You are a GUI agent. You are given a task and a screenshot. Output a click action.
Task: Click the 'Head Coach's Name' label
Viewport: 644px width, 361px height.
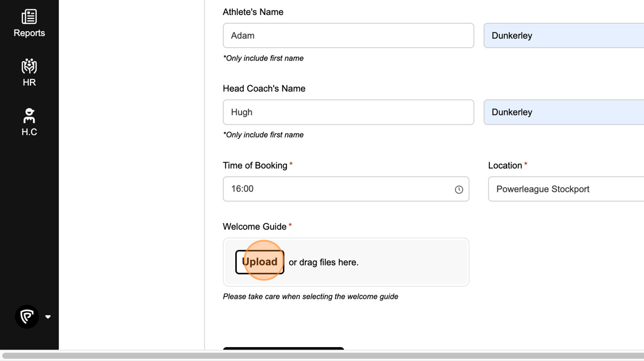point(264,89)
